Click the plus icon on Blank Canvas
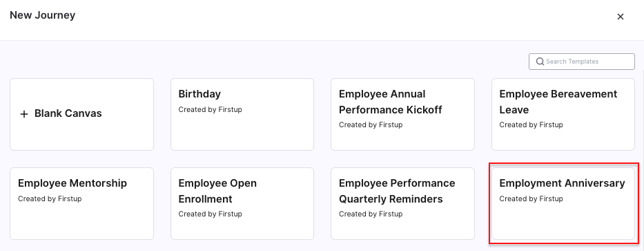This screenshot has height=251, width=644. pos(24,114)
